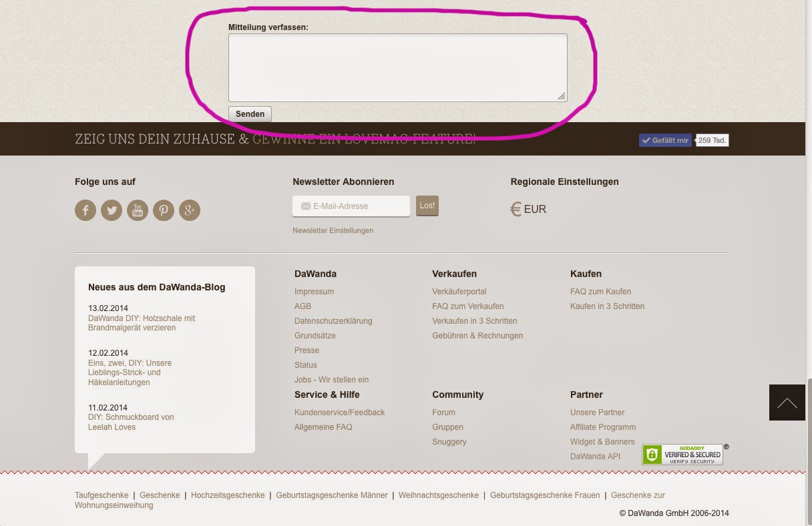Open 'Geburtstagsgeschenke Männer' footer link

pos(332,495)
